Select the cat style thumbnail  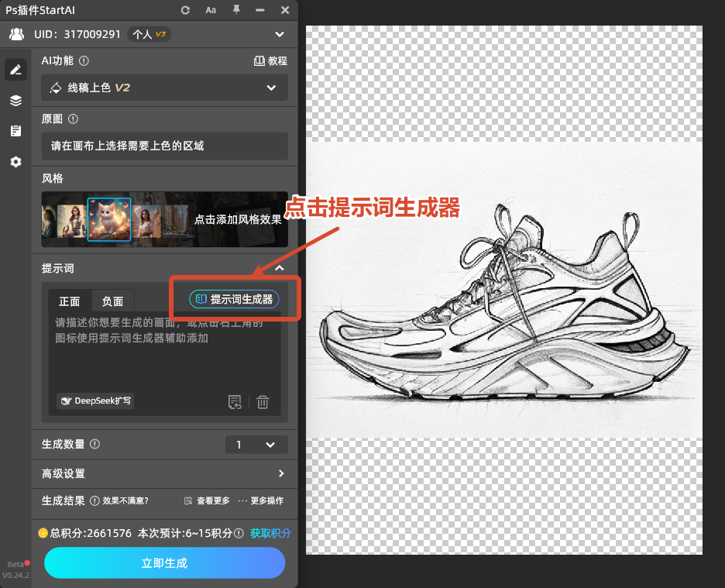[109, 219]
